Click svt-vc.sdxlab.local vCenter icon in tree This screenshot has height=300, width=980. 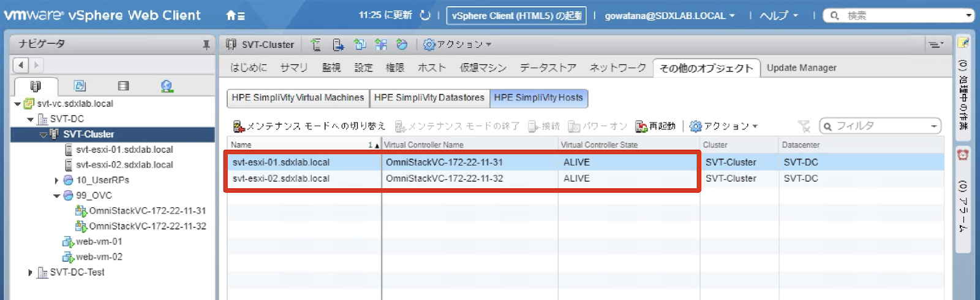tap(29, 104)
